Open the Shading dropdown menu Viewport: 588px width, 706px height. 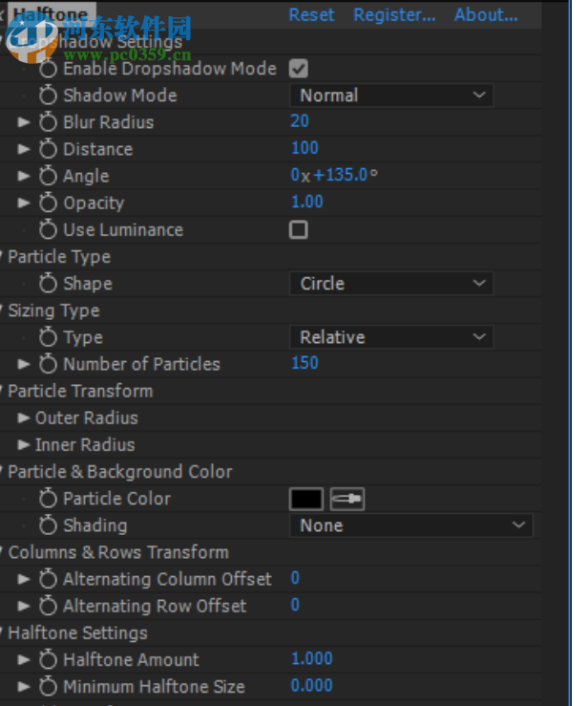410,525
